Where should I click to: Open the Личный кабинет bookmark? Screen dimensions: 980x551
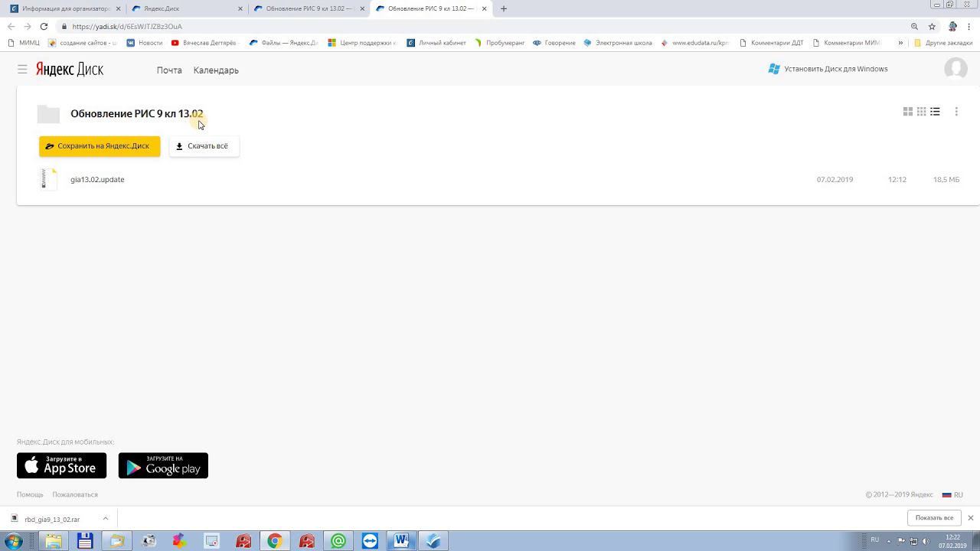point(436,43)
